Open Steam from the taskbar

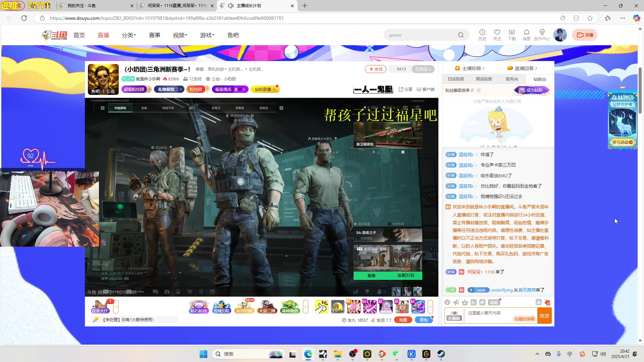tap(441, 354)
